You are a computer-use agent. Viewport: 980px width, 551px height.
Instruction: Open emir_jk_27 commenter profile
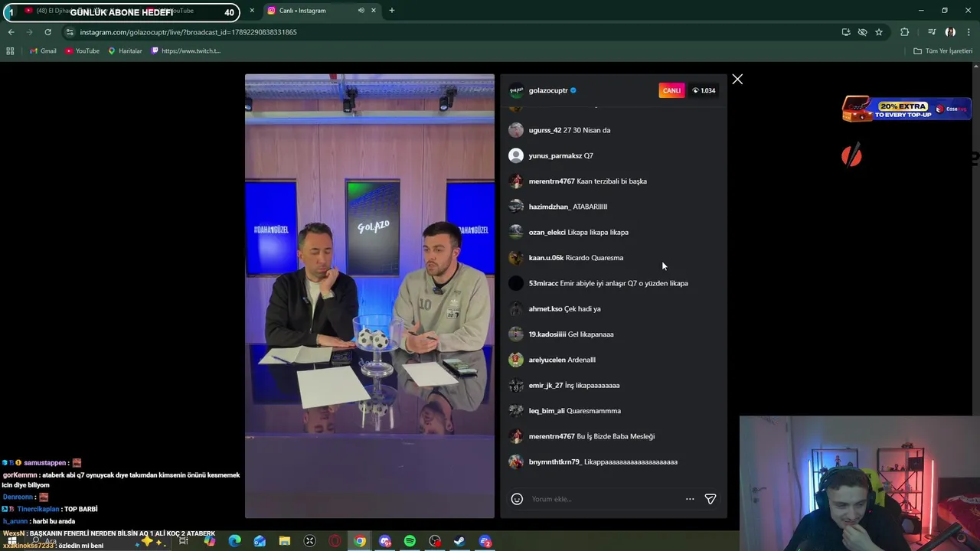[x=545, y=385]
